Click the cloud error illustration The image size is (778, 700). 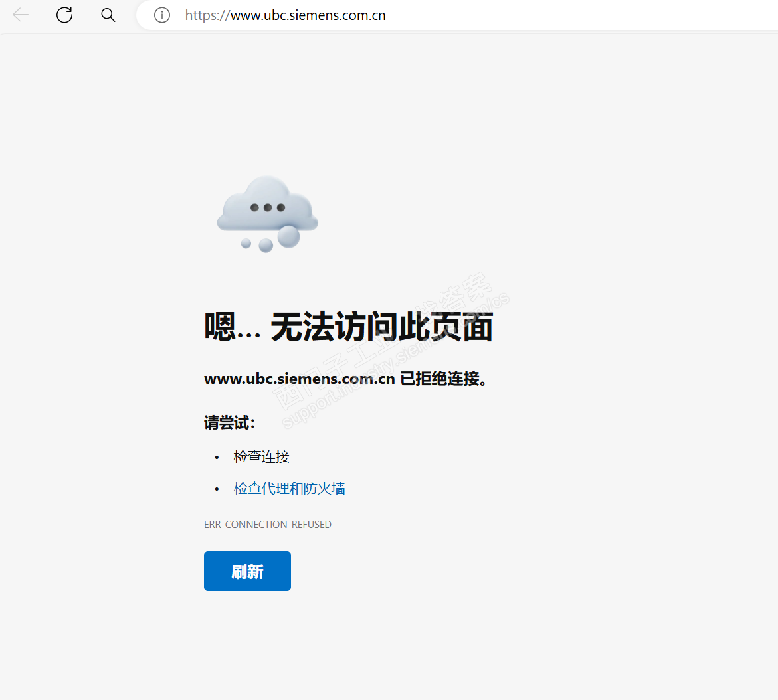[268, 214]
